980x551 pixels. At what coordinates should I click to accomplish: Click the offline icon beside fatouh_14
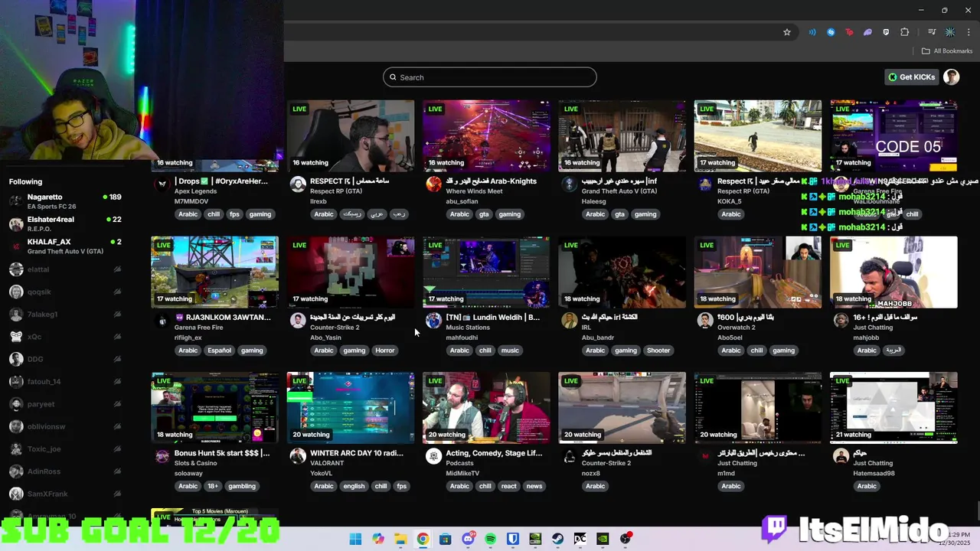click(117, 382)
